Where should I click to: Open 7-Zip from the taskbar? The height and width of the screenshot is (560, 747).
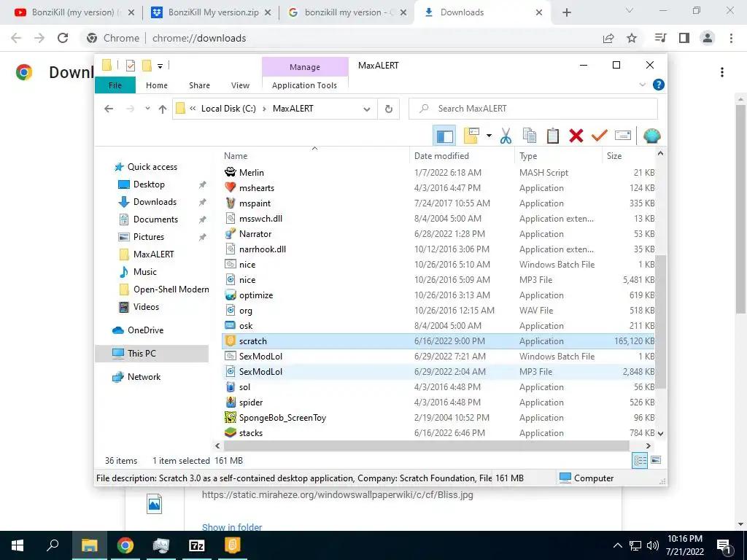coord(197,545)
